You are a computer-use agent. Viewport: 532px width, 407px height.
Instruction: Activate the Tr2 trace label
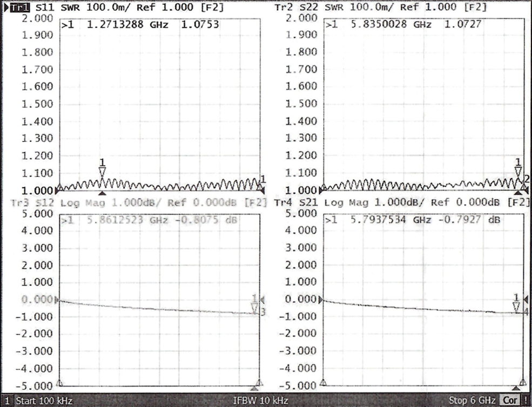284,8
